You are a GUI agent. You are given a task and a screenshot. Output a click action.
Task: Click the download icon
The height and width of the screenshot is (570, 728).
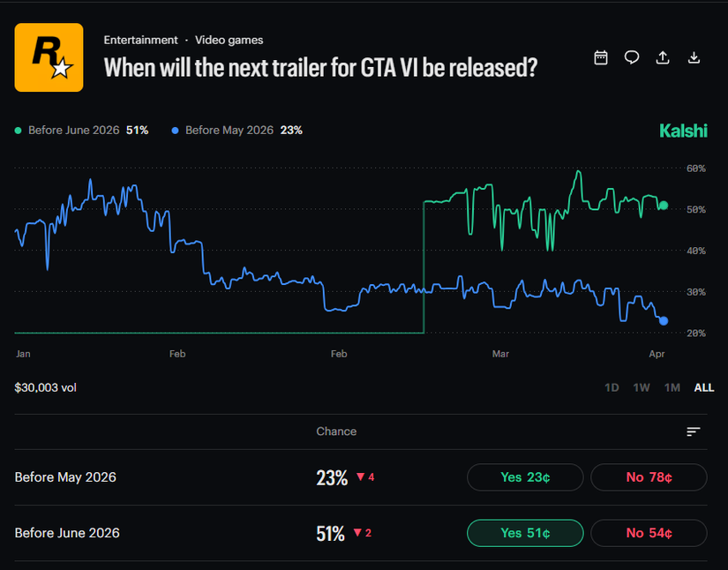(694, 56)
